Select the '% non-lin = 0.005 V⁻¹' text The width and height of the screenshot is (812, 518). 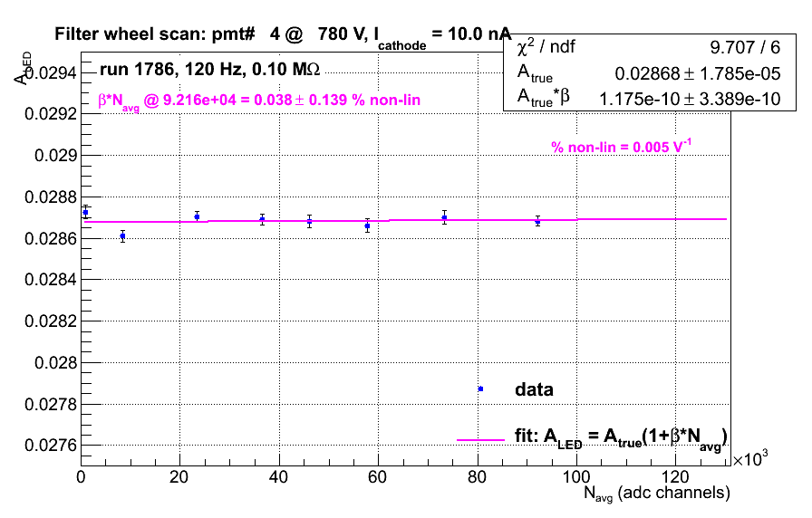tap(622, 147)
